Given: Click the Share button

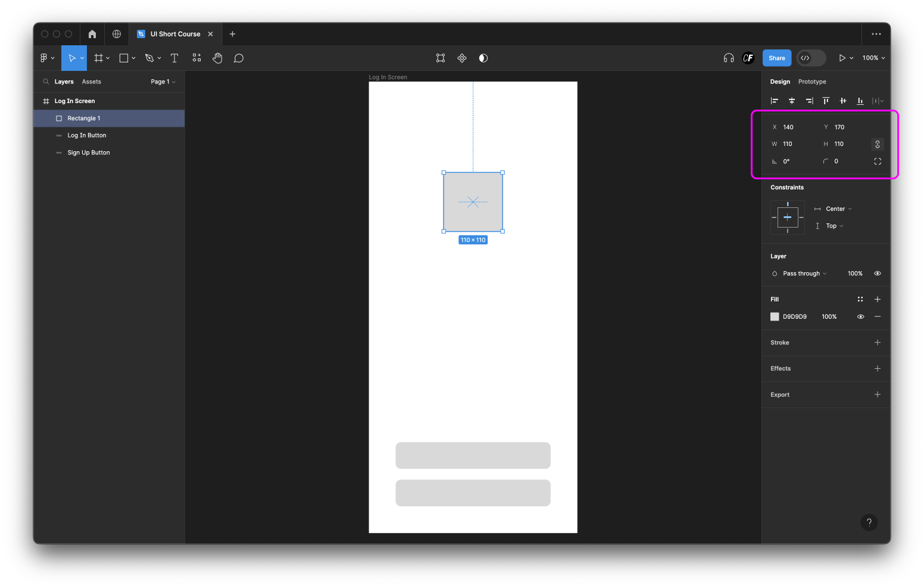Looking at the screenshot, I should pyautogui.click(x=777, y=58).
